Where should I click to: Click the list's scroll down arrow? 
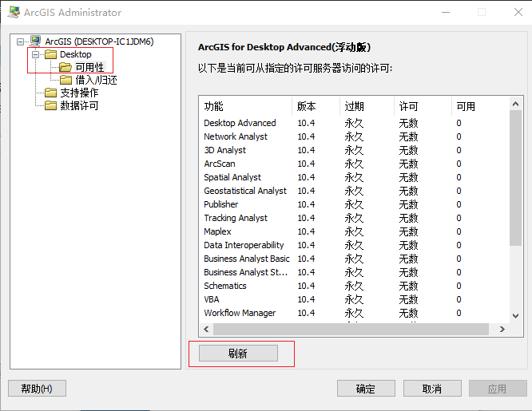(516, 316)
